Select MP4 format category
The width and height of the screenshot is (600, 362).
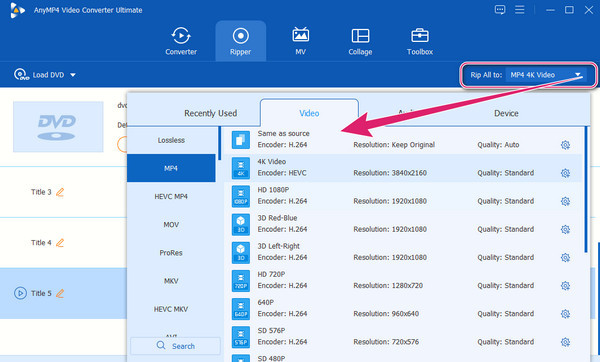171,168
